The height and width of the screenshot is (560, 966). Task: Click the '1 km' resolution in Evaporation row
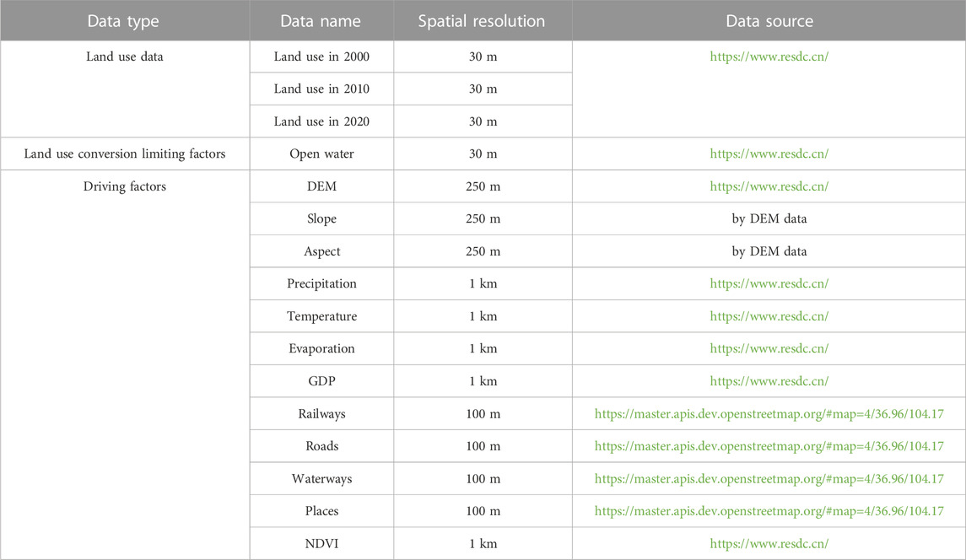483,348
